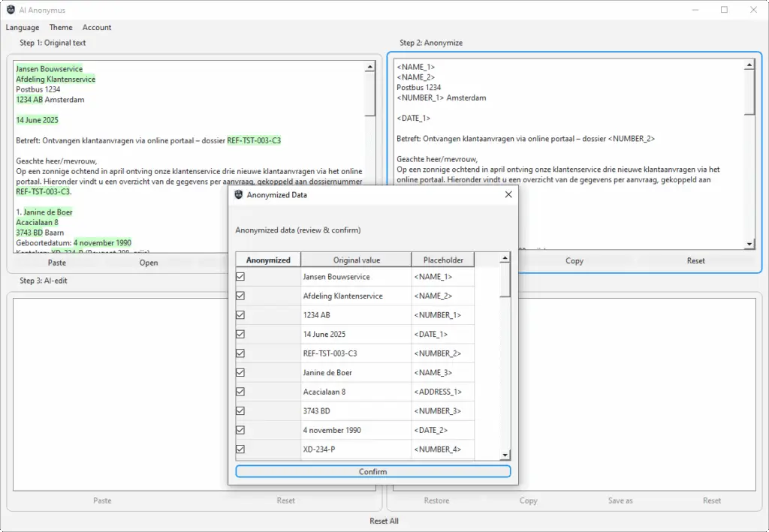The width and height of the screenshot is (769, 532).
Task: Click Reset All at the bottom
Action: coord(384,521)
